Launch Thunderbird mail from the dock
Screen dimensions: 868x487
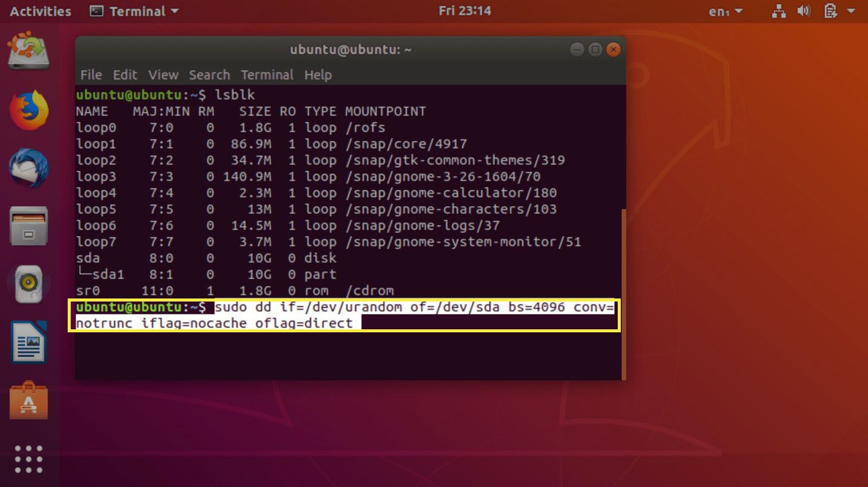coord(28,168)
